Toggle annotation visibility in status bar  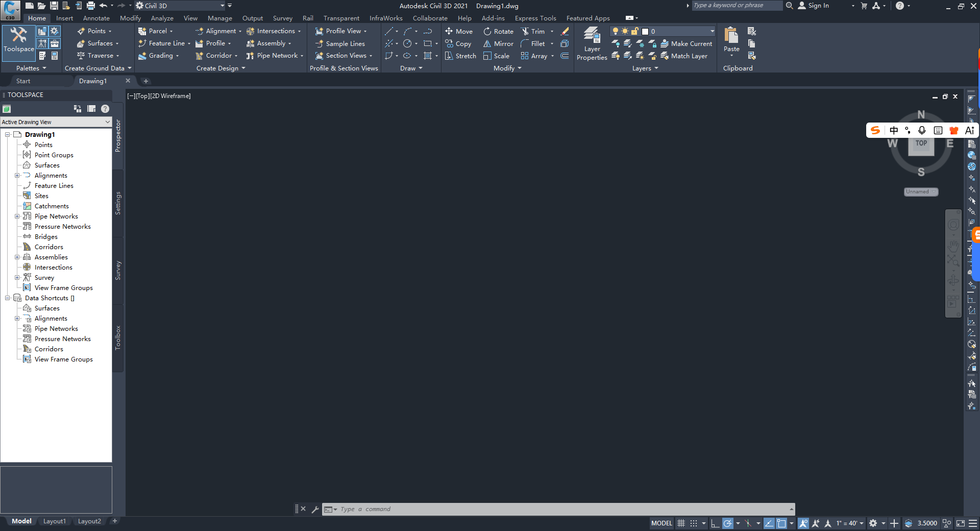pos(803,523)
